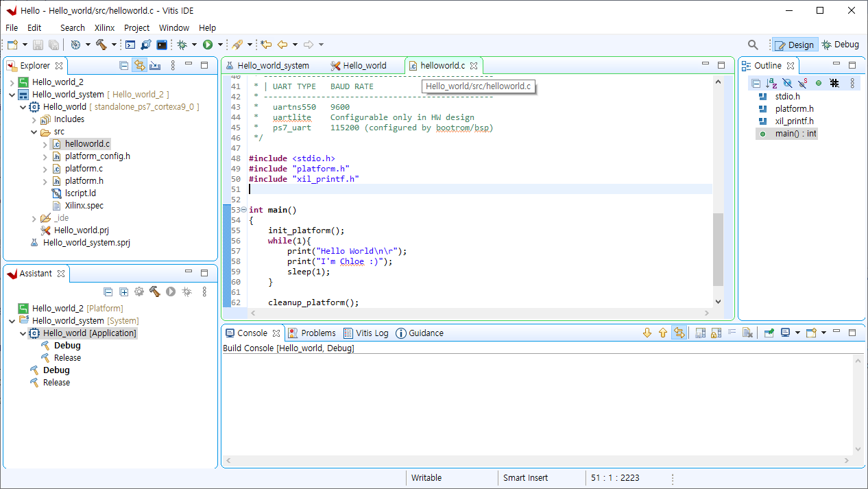Click the Build hammer in Assistant panel
This screenshot has width=868, height=489.
(154, 291)
